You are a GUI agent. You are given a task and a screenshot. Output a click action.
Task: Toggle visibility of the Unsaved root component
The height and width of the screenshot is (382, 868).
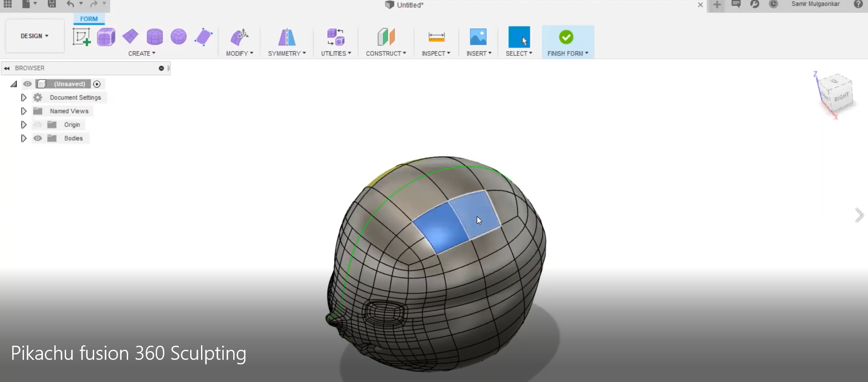pos(28,84)
